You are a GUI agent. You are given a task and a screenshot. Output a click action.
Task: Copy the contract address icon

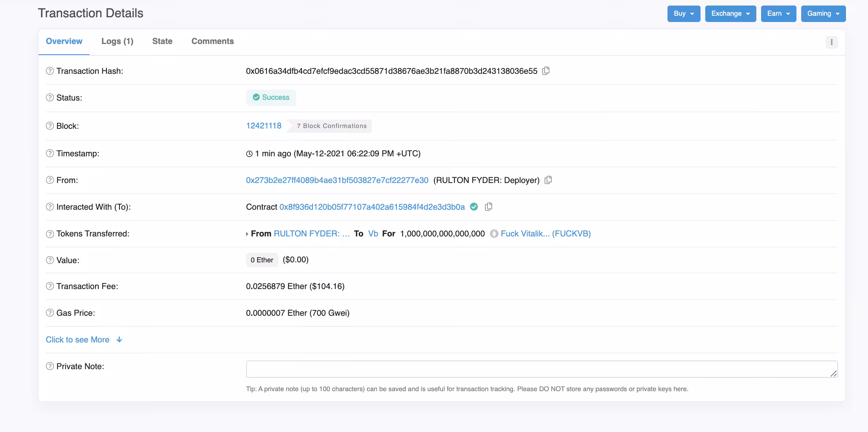click(488, 207)
